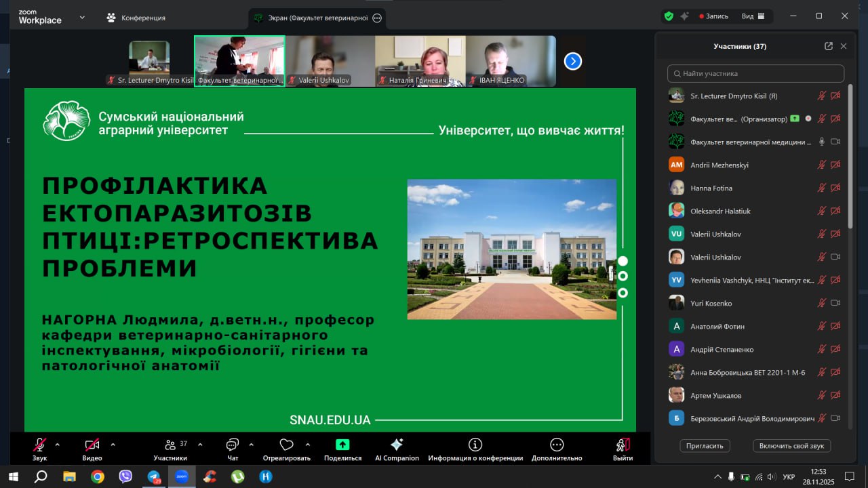The image size is (868, 488).
Task: Expand video options arrow next to Видео
Action: (x=113, y=445)
